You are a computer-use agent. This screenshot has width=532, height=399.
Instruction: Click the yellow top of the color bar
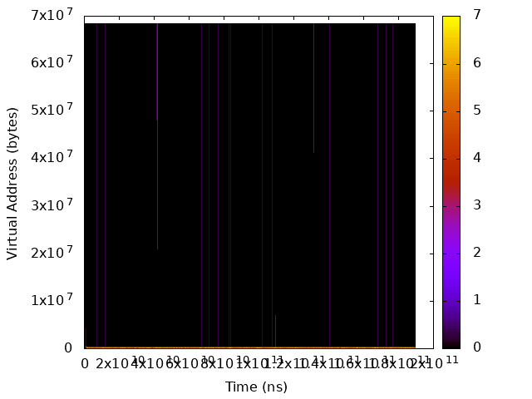[451, 19]
